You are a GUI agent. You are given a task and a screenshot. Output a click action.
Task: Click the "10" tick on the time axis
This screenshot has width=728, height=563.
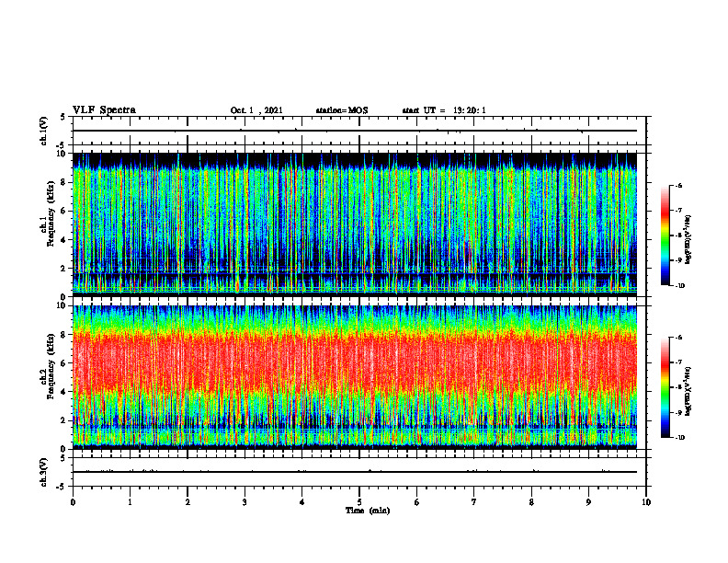pos(646,502)
